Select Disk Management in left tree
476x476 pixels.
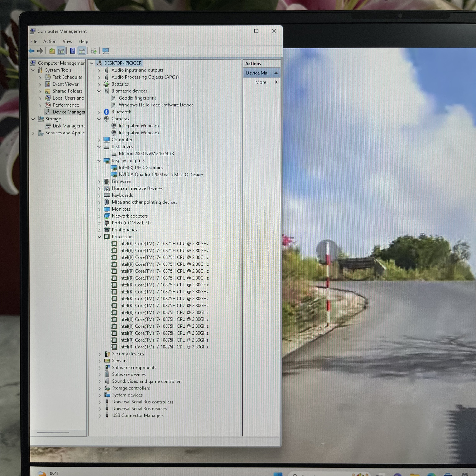pos(69,126)
